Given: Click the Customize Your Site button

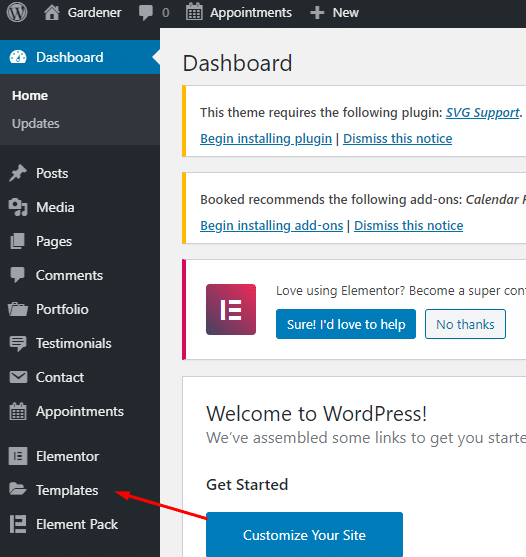Looking at the screenshot, I should pyautogui.click(x=304, y=535).
